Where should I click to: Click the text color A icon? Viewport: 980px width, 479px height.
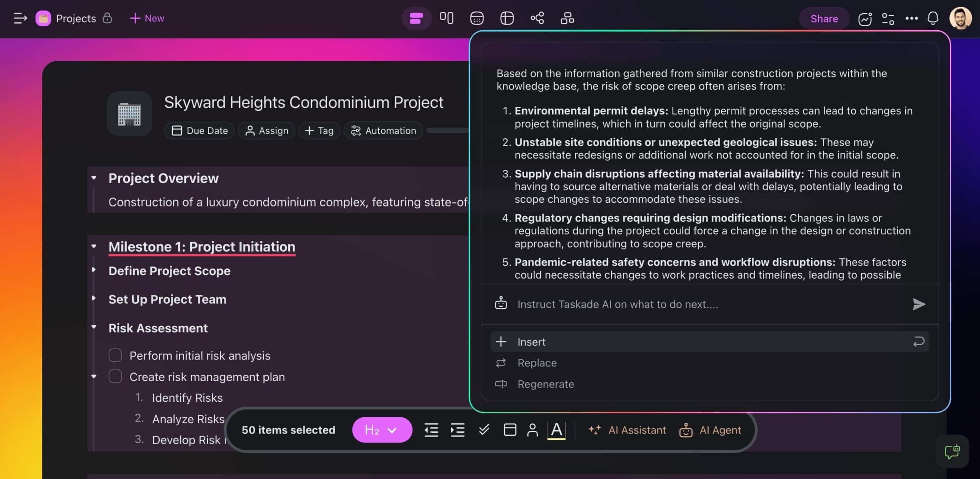click(556, 430)
